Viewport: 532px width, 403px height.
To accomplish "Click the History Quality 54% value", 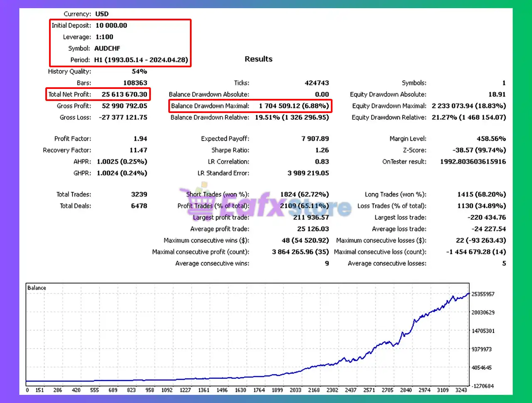I will coord(139,71).
